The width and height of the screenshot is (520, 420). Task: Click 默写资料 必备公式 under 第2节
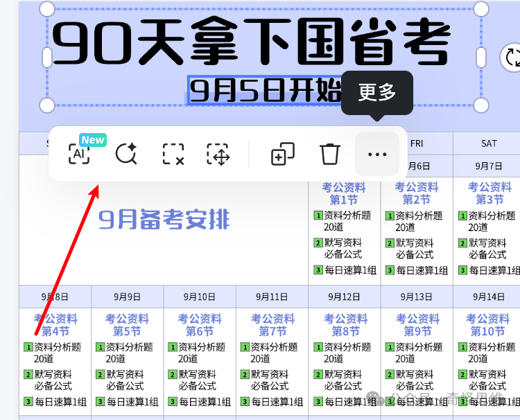415,249
